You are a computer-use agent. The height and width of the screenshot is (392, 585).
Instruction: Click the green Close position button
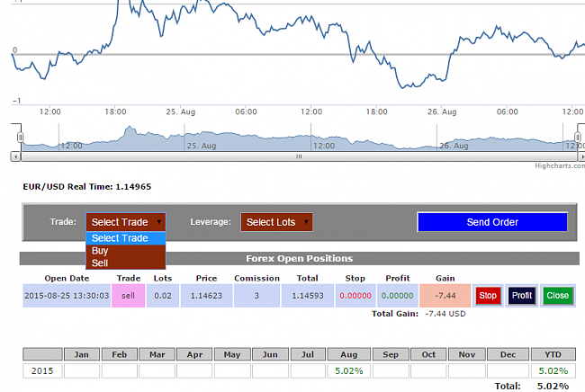(558, 296)
